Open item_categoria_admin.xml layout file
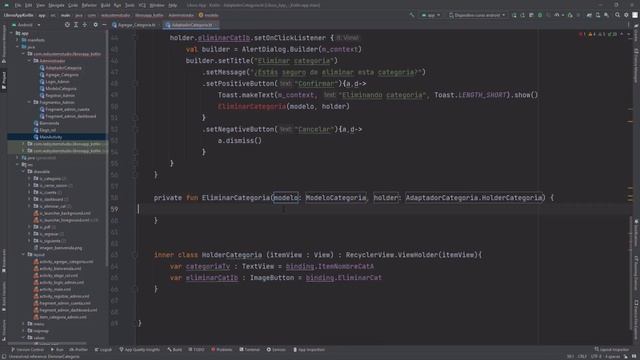 click(x=60, y=317)
